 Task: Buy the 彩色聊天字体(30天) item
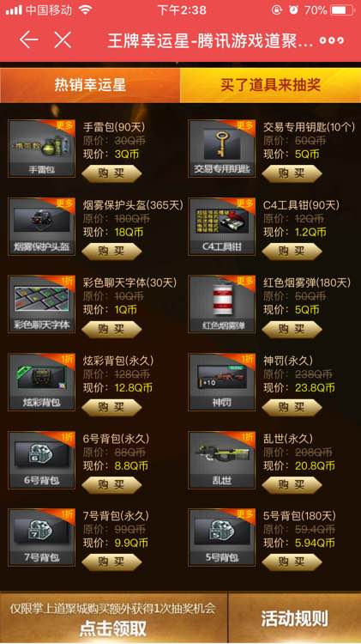click(111, 329)
